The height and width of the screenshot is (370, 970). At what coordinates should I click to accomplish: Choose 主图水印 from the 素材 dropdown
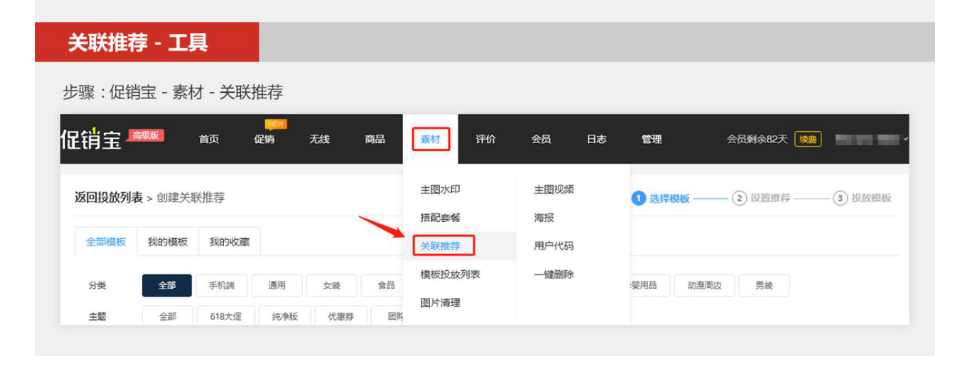440,190
